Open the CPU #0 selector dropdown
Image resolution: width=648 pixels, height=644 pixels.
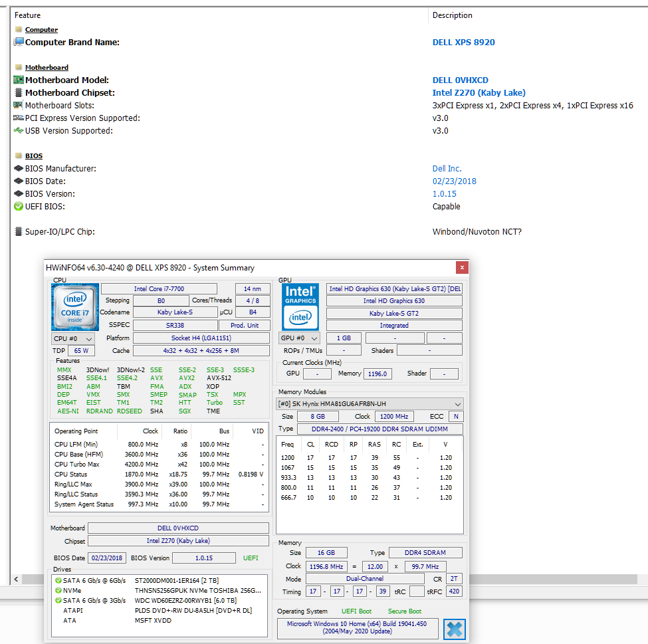pos(73,338)
